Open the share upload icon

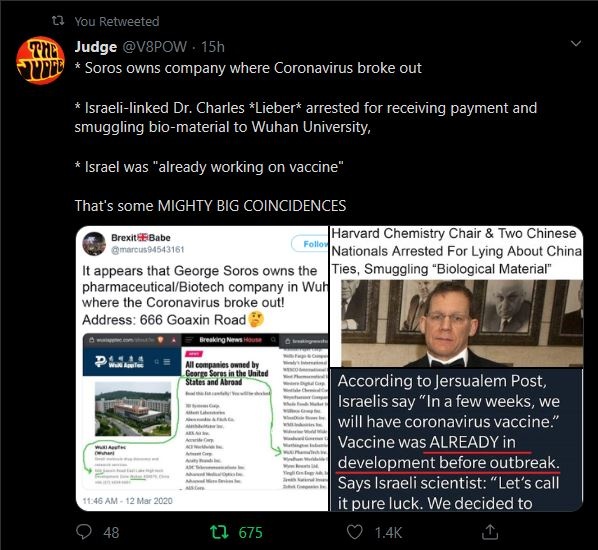tap(490, 532)
